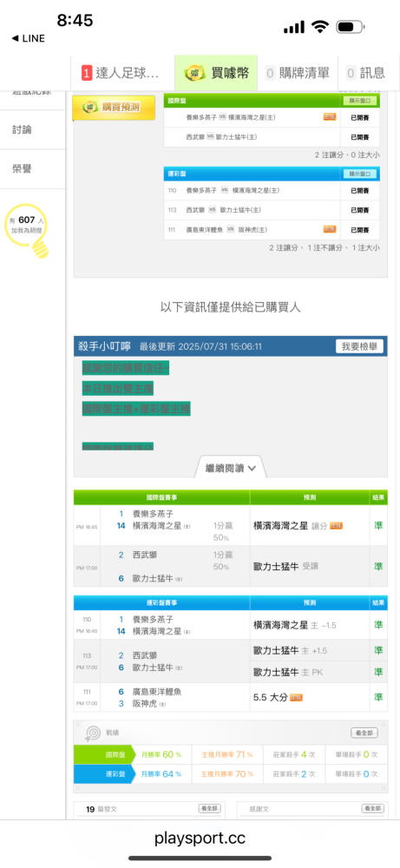Click the 橫濱海灣之星 主 -1.5 prediction
Image resolution: width=400 pixels, height=868 pixels.
[x=295, y=625]
